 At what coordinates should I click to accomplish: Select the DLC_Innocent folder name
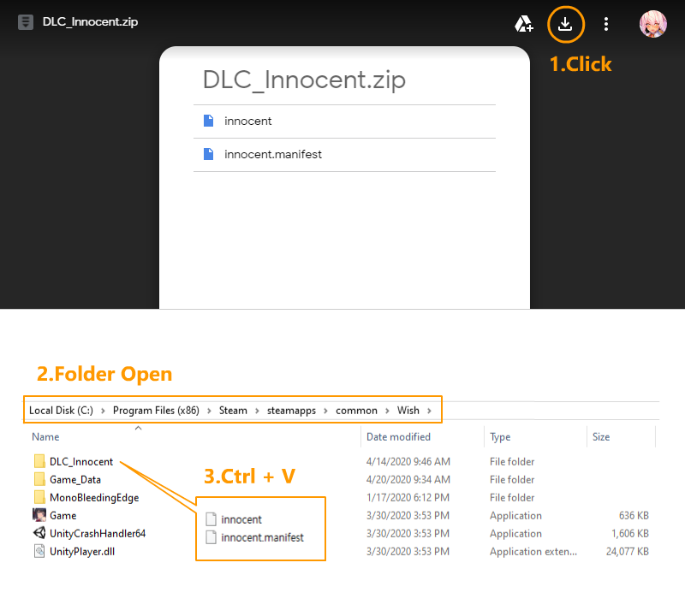coord(81,462)
